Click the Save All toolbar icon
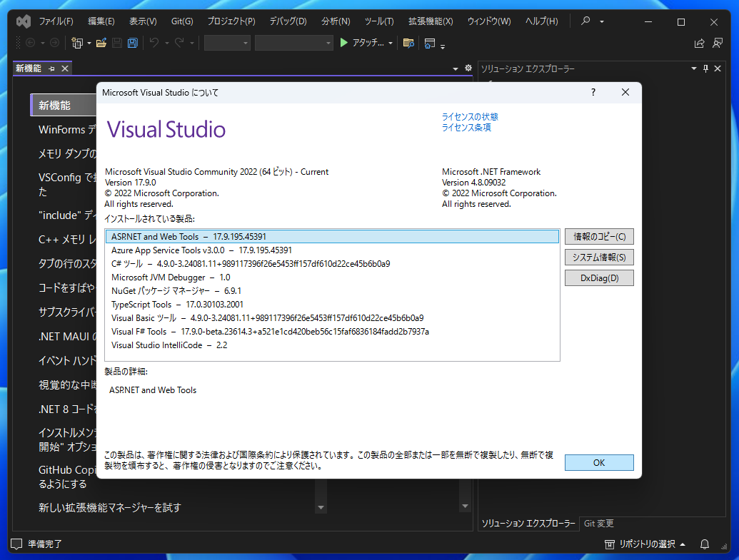Viewport: 739px width, 560px height. [132, 43]
